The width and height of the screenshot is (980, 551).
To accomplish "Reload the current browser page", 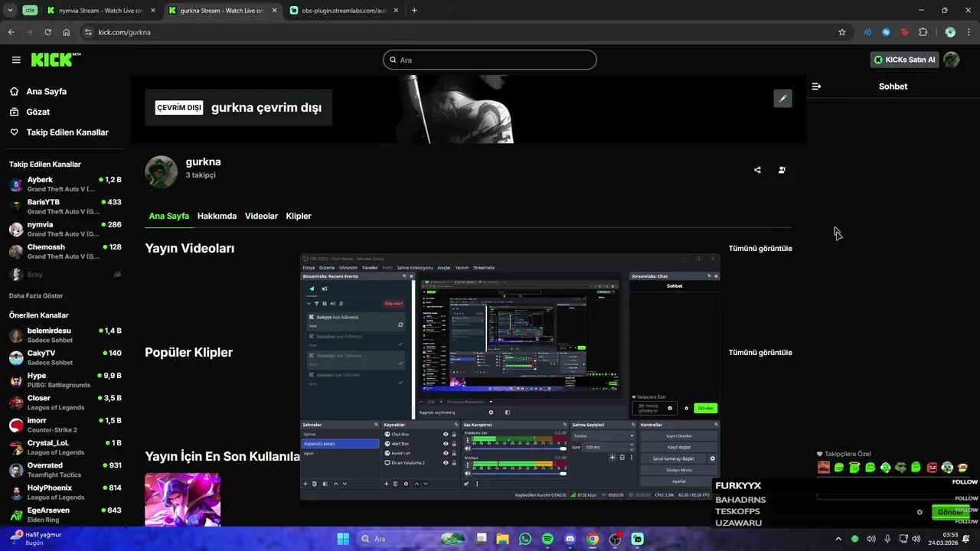I will 47,32.
